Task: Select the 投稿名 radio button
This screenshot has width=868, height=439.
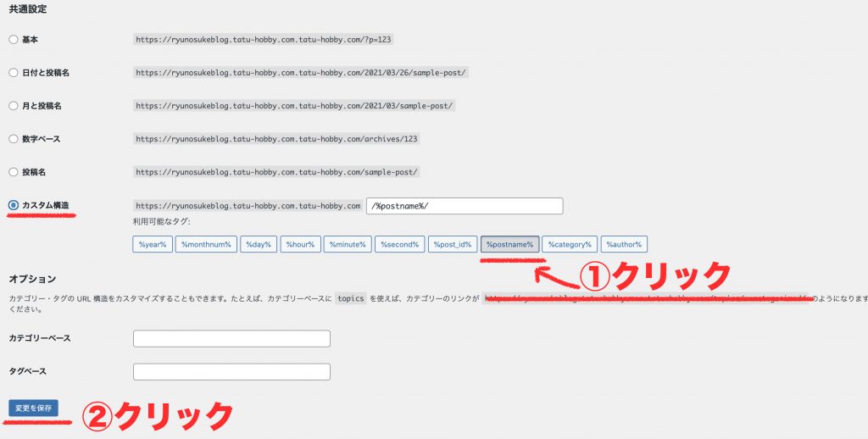Action: coord(13,172)
